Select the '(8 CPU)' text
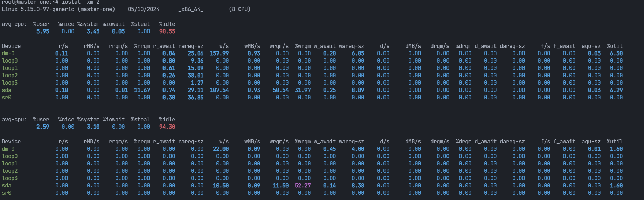 (x=240, y=9)
